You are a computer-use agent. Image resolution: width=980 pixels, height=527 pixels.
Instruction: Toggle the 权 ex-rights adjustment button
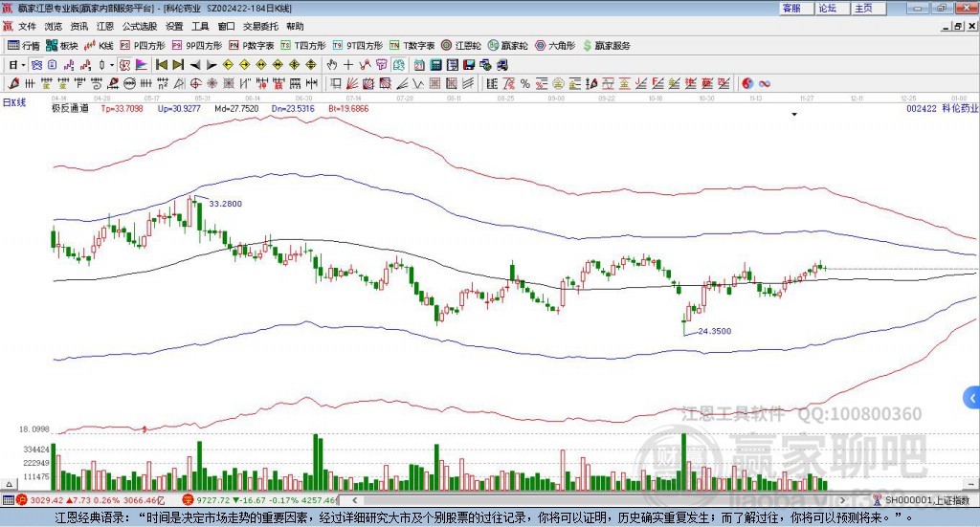pos(124,65)
